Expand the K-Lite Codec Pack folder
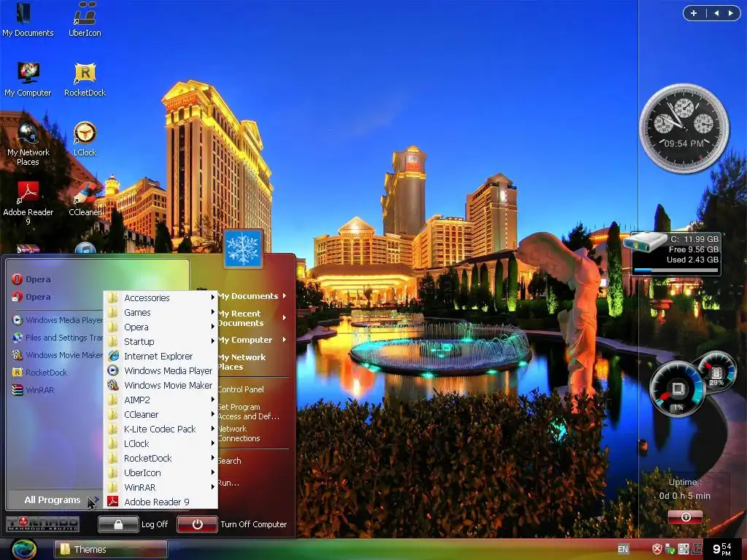 click(160, 429)
